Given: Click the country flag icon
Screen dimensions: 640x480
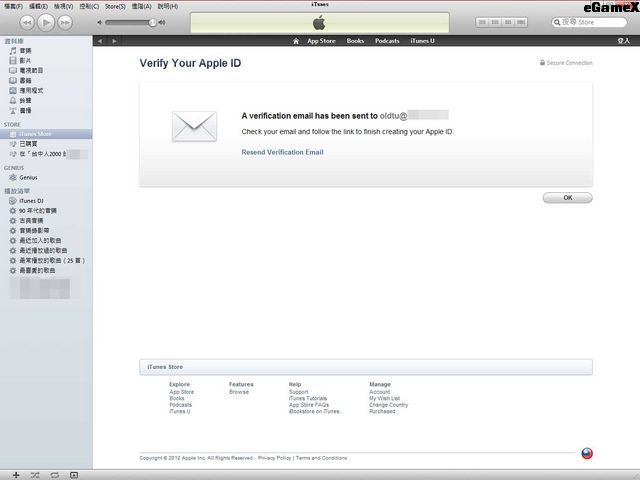Looking at the screenshot, I should (x=587, y=453).
